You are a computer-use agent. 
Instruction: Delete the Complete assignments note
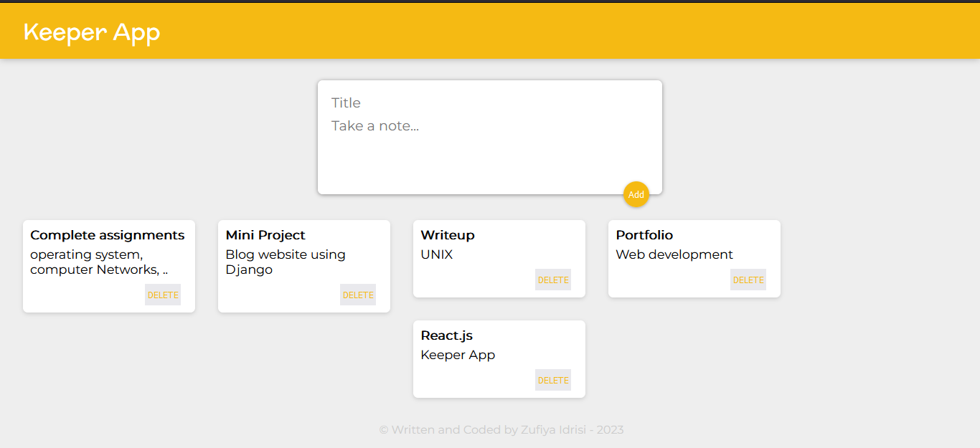(x=162, y=294)
